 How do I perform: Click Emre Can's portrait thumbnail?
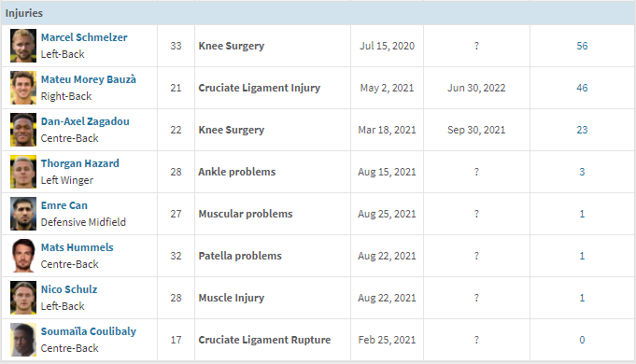(x=23, y=214)
